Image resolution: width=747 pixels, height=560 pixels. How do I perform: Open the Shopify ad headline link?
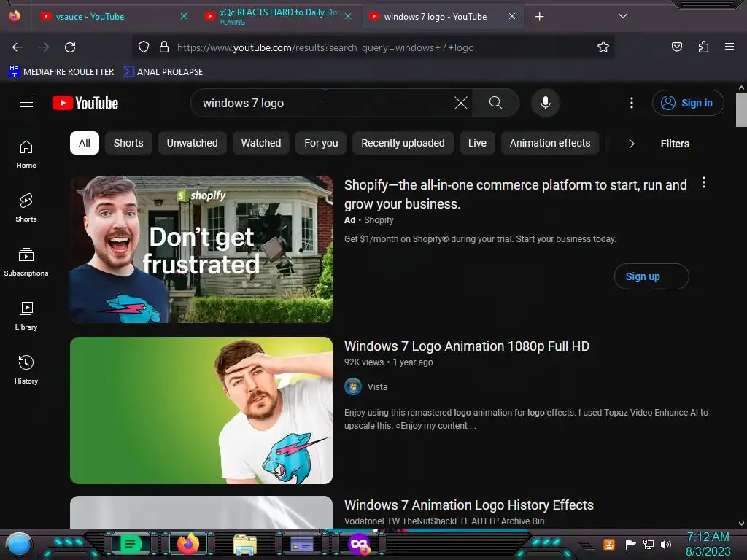pyautogui.click(x=516, y=194)
